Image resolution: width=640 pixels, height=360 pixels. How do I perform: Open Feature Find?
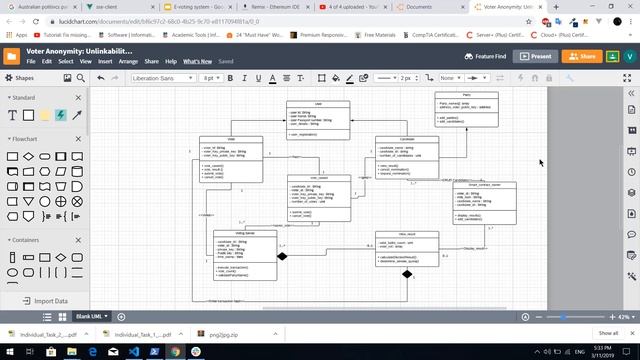click(485, 56)
